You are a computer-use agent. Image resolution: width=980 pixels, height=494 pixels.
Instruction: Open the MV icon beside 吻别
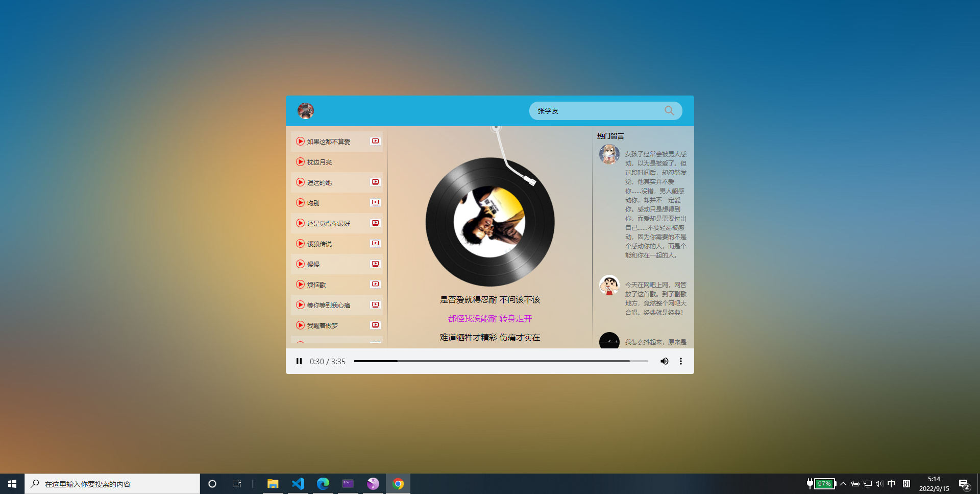[375, 202]
